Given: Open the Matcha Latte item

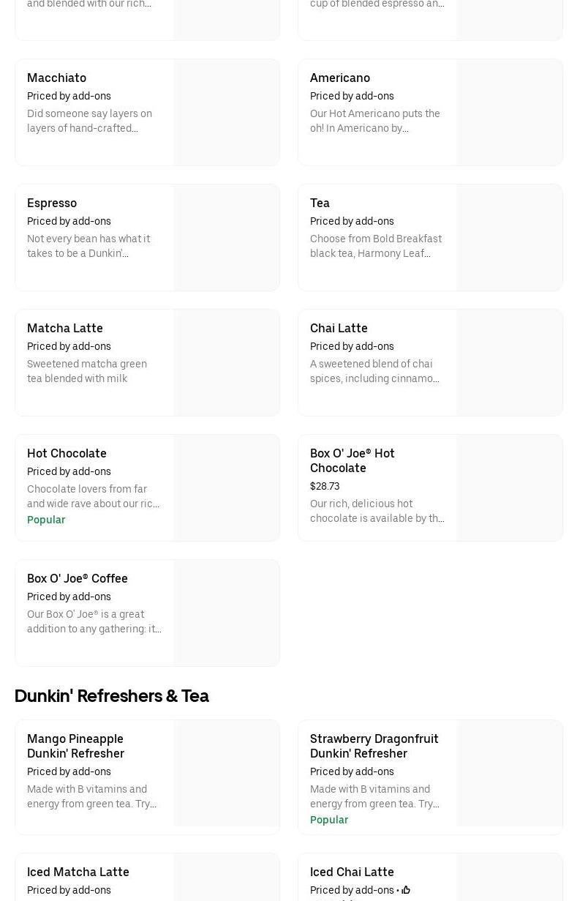Looking at the screenshot, I should pyautogui.click(x=64, y=328).
